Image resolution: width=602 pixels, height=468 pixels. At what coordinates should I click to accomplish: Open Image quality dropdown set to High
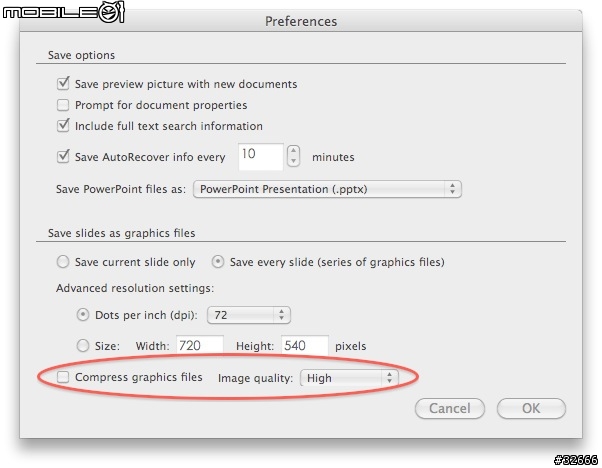[349, 378]
